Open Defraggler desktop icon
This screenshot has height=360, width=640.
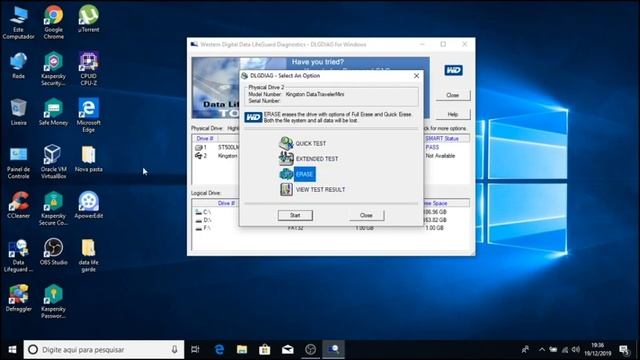point(18,298)
